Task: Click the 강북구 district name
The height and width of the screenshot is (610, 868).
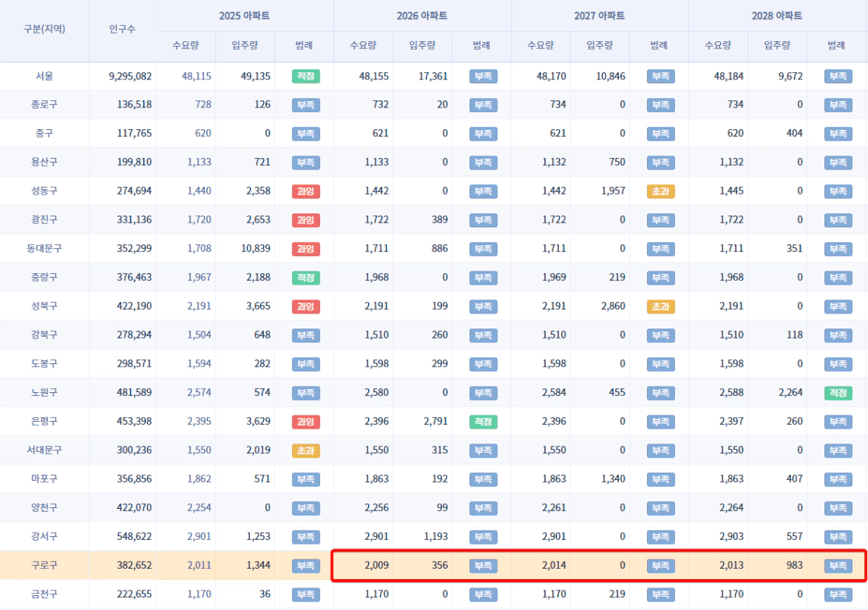Action: (44, 335)
